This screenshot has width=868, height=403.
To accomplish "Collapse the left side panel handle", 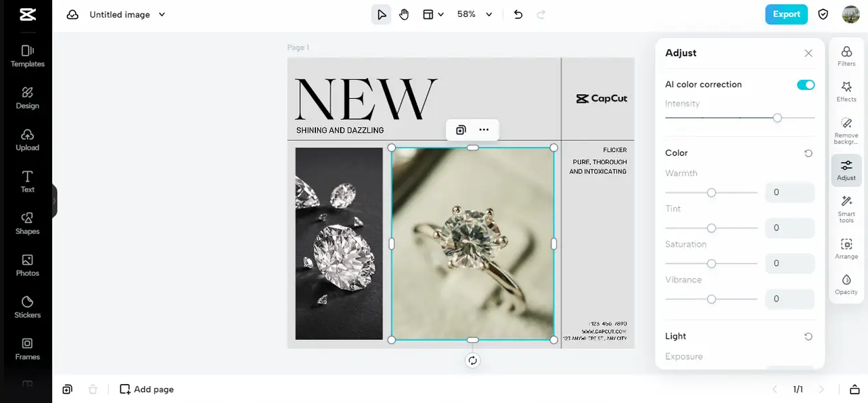I will [54, 201].
